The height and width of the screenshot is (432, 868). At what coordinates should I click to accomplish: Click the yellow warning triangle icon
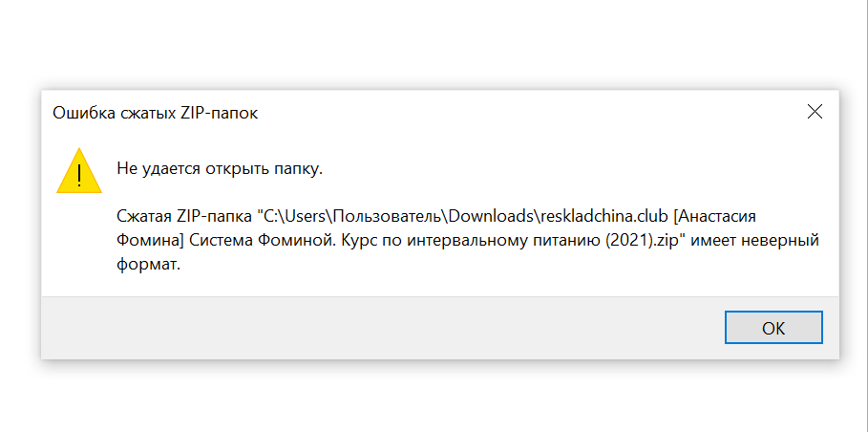coord(78,171)
